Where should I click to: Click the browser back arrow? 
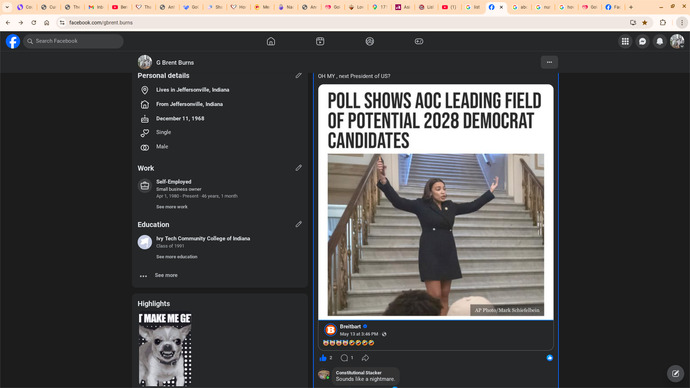[x=8, y=22]
